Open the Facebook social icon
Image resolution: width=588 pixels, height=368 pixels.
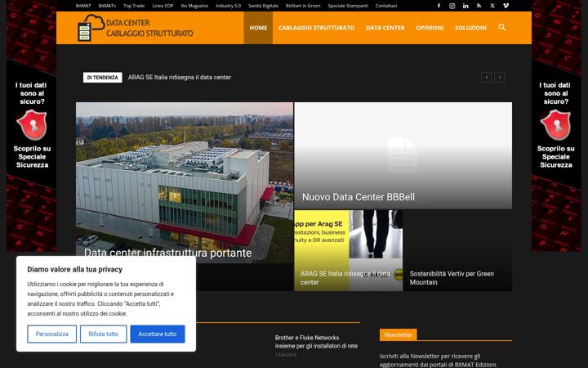coord(439,6)
